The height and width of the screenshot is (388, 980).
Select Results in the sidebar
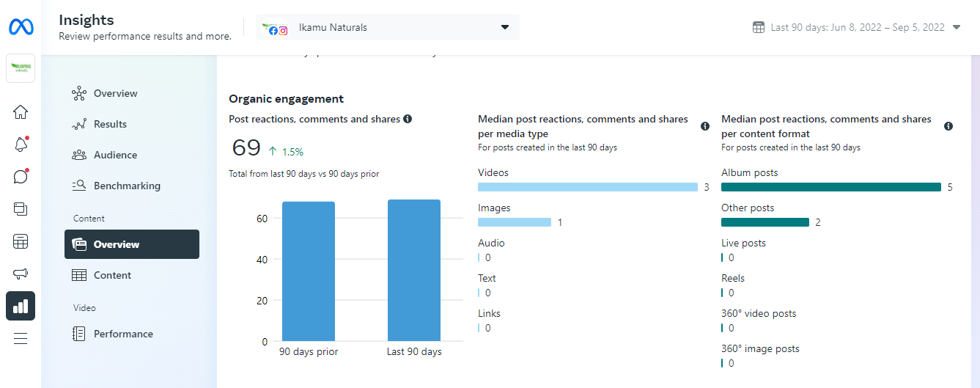click(x=110, y=124)
